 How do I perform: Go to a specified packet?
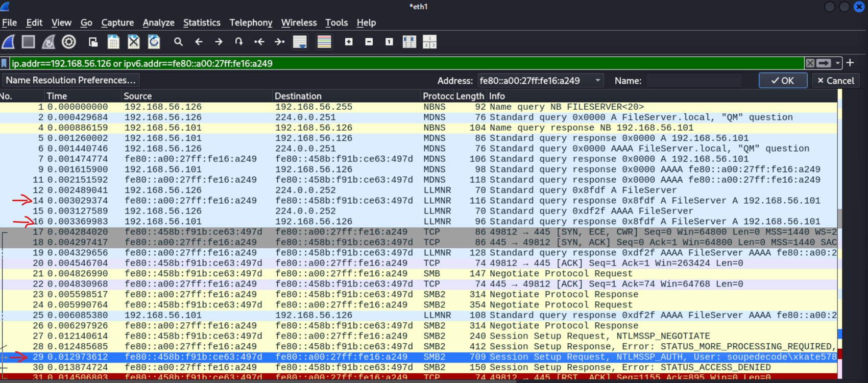pyautogui.click(x=239, y=42)
